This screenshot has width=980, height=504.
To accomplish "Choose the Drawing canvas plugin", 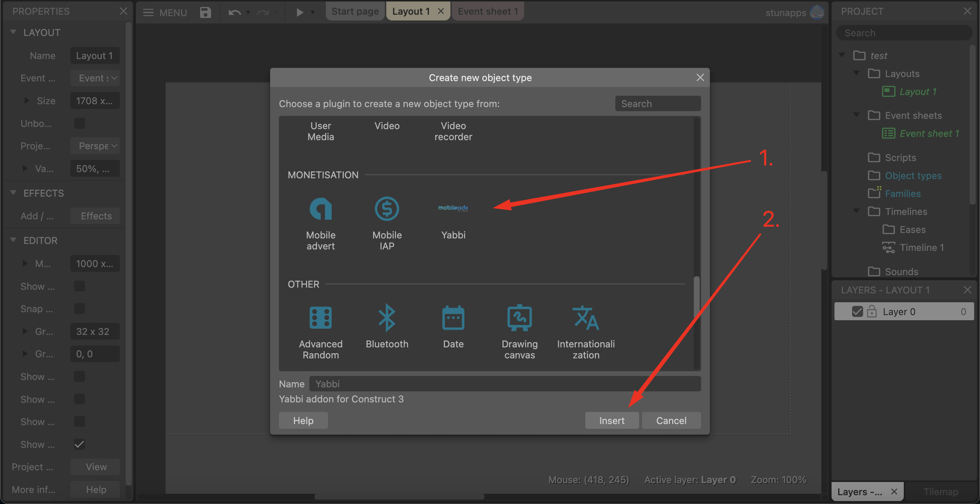I will 519,317.
